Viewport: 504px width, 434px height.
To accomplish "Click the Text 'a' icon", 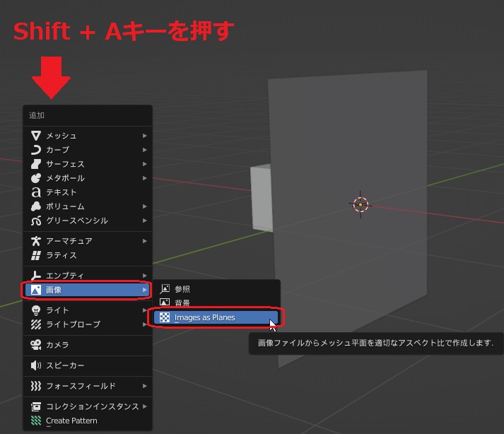I will pos(36,192).
